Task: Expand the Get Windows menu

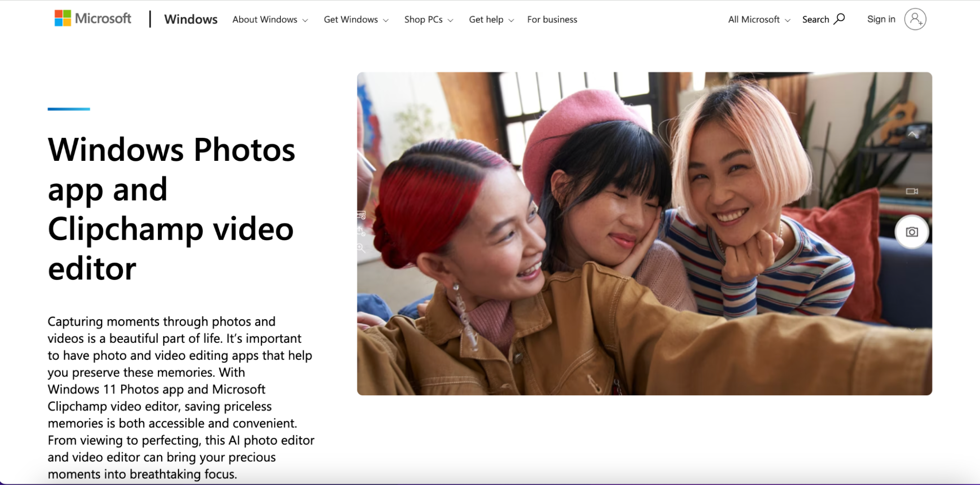Action: 356,20
